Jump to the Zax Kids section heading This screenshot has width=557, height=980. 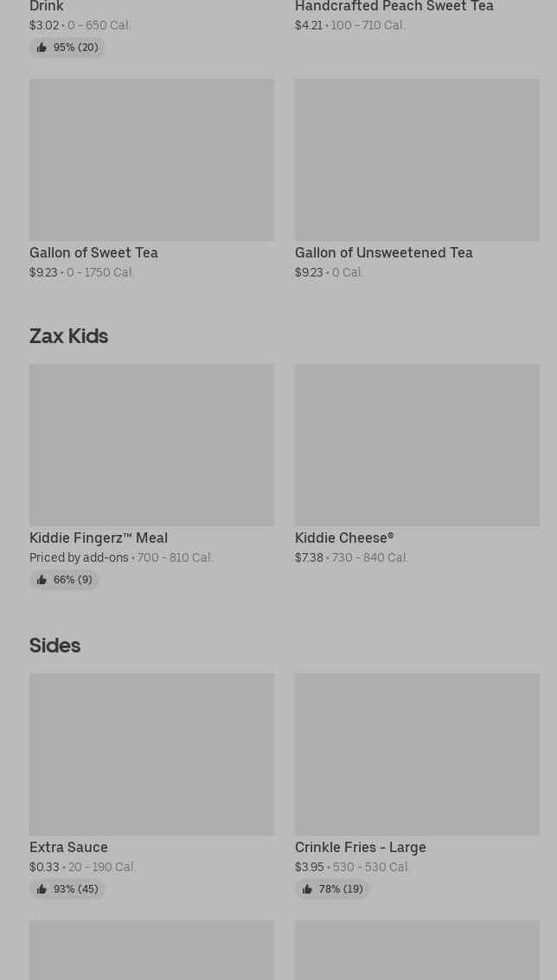[x=68, y=335]
